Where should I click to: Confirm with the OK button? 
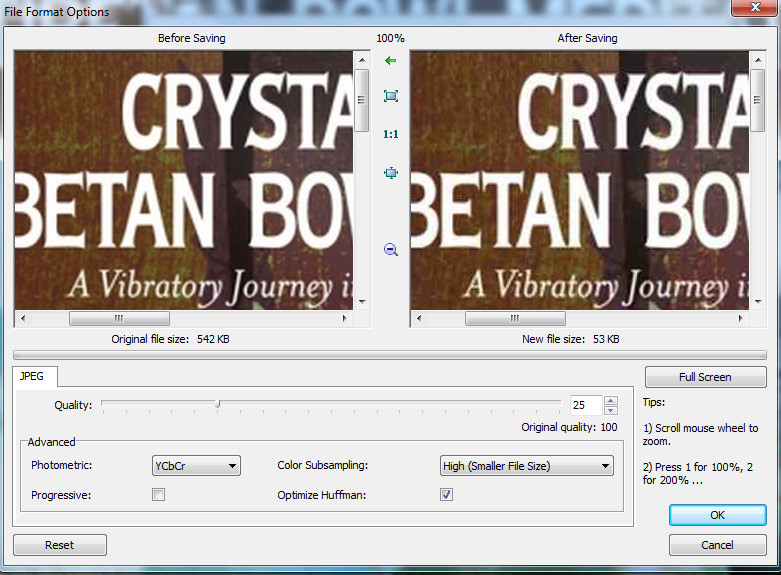[x=717, y=515]
